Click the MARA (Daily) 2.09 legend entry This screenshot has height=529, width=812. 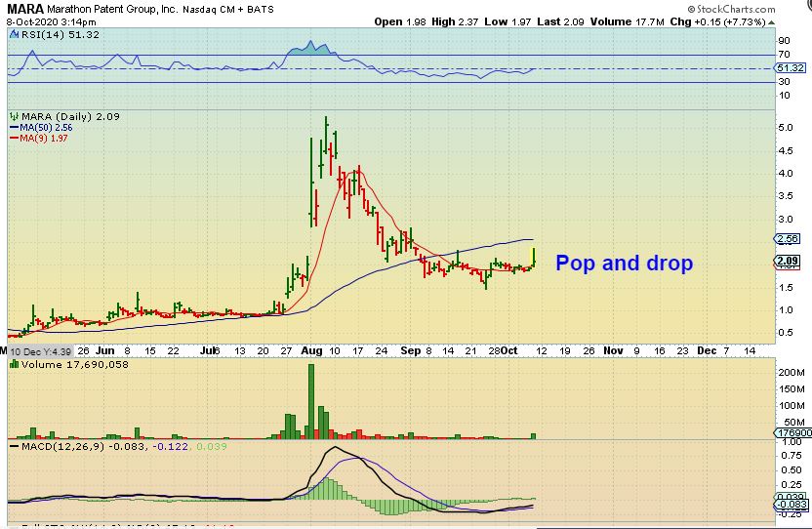[70, 116]
